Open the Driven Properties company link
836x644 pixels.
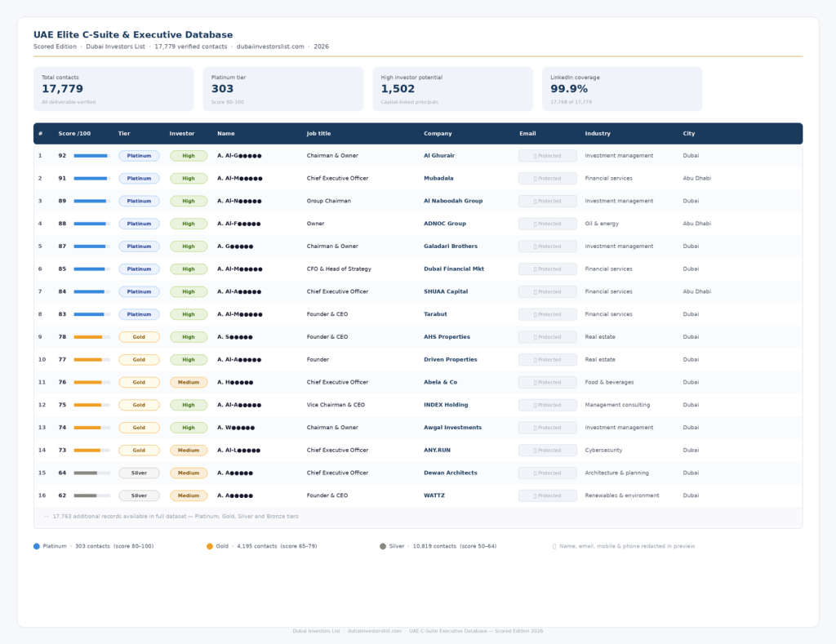[451, 360]
